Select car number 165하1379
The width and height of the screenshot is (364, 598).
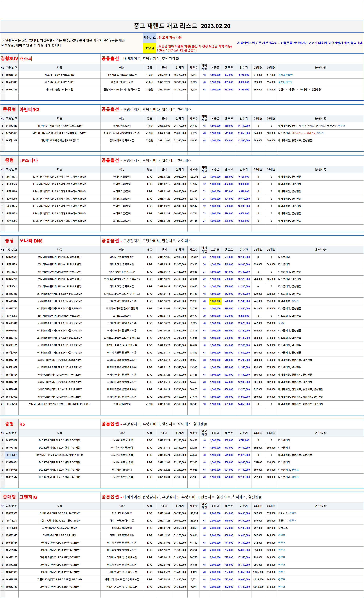click(x=12, y=140)
